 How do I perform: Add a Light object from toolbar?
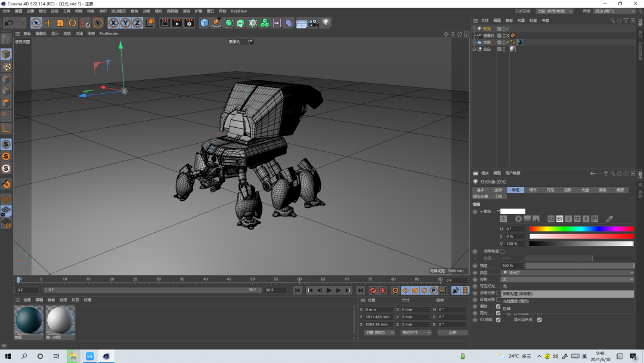(x=326, y=23)
